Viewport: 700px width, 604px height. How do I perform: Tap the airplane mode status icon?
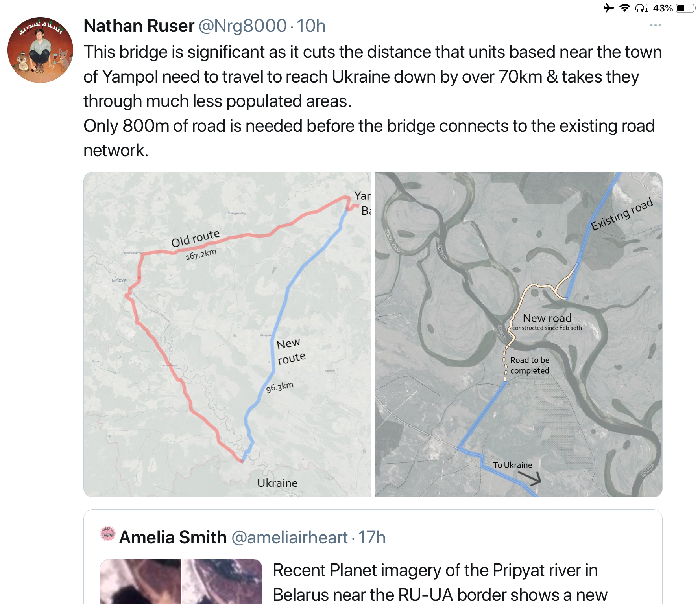pos(608,8)
